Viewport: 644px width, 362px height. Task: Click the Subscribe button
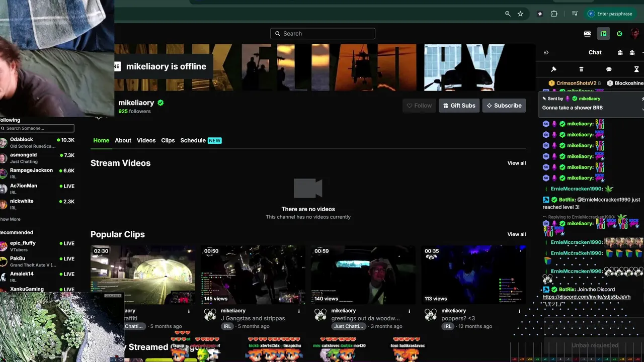coord(504,106)
